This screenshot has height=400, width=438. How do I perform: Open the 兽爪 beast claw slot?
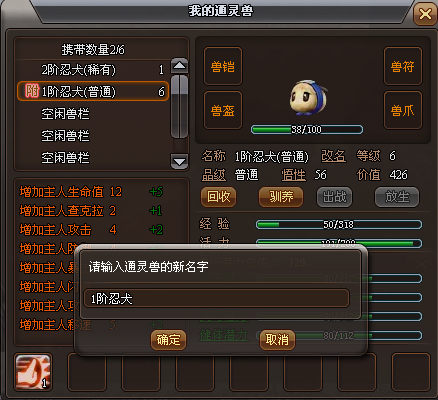(403, 110)
